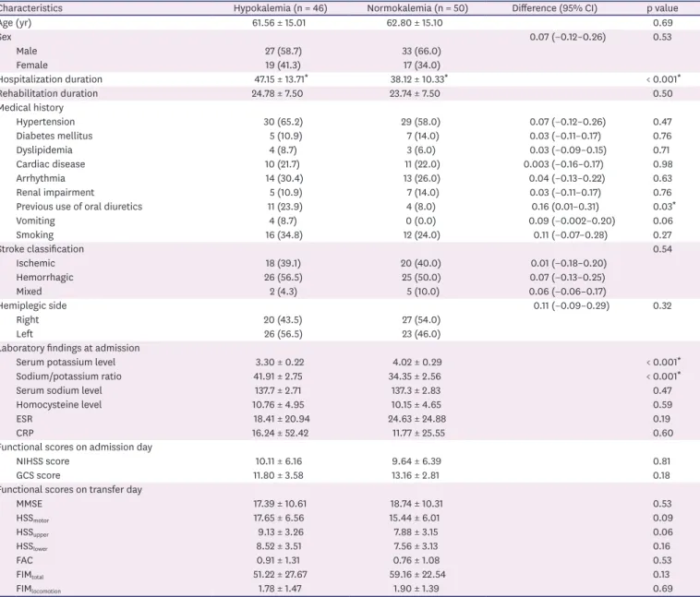Viewport: 700px width, 597px height.
Task: Select the 'Laboratory findings at admission' heading
Action: pyautogui.click(x=69, y=348)
